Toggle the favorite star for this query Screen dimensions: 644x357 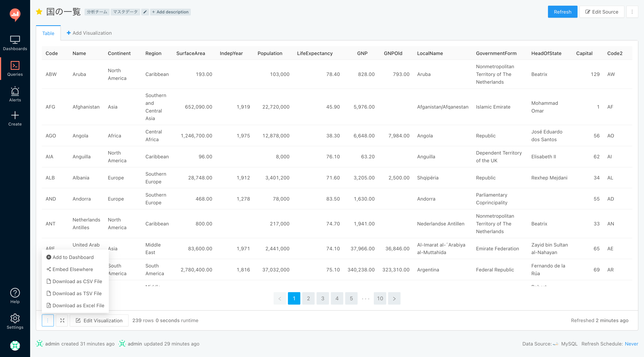tap(39, 12)
